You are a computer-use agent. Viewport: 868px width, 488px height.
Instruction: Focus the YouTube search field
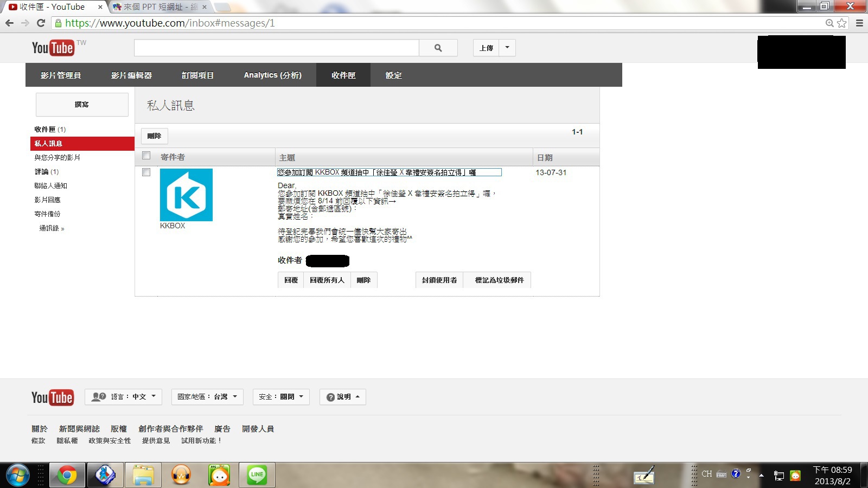pyautogui.click(x=277, y=48)
